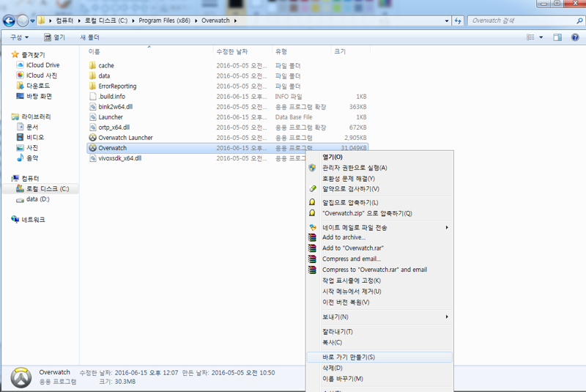This screenshot has height=392, width=586.
Task: Open the address bar history dropdown
Action: [447, 21]
